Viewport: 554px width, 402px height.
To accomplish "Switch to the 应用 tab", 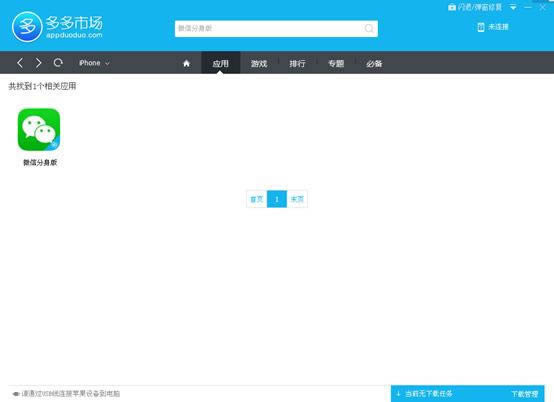I will tap(220, 63).
